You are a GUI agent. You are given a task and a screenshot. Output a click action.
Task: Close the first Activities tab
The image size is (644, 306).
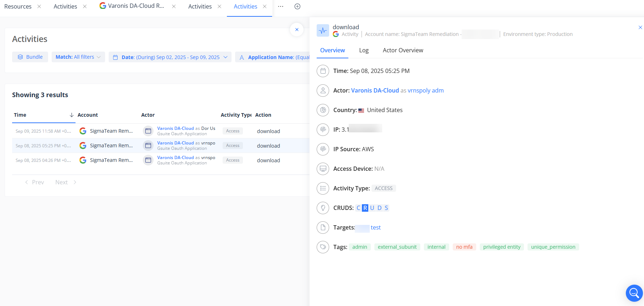coord(85,6)
